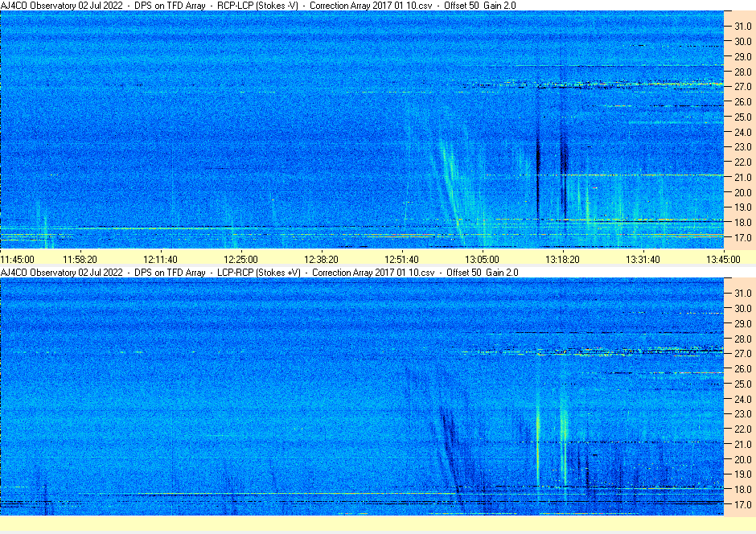Click the 24.0 frequency label on upper plot
The width and height of the screenshot is (756, 534).
click(x=742, y=132)
